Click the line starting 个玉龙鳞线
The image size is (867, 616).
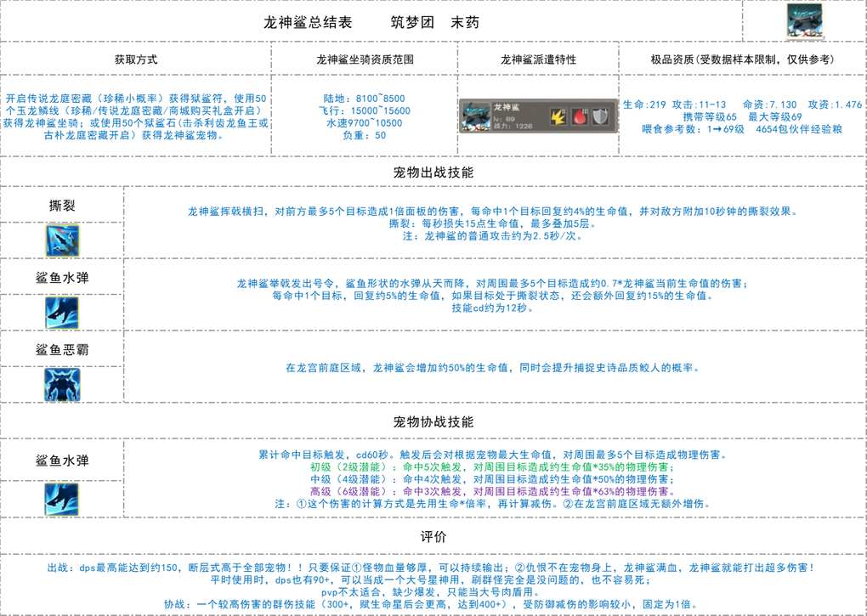coord(136,110)
